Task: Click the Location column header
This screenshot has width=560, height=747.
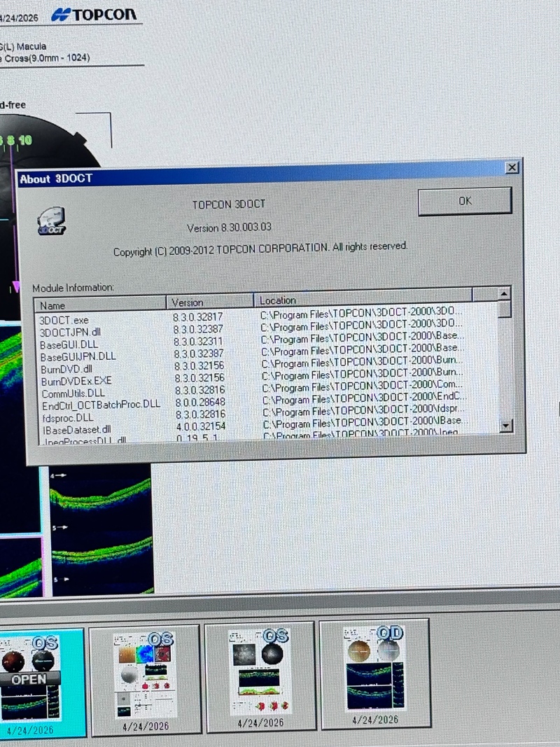Action: coord(363,300)
